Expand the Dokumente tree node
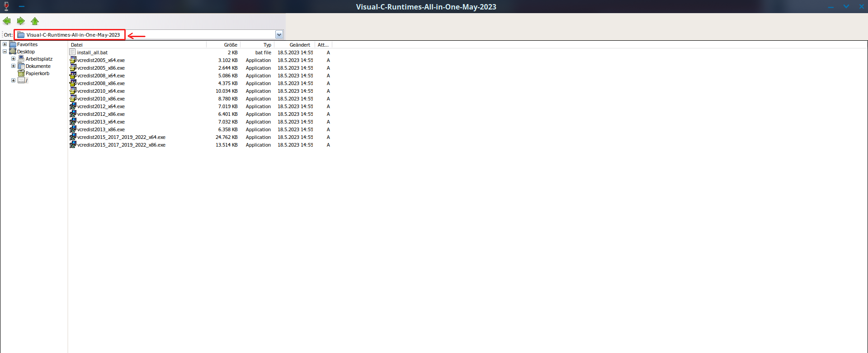 tap(14, 66)
